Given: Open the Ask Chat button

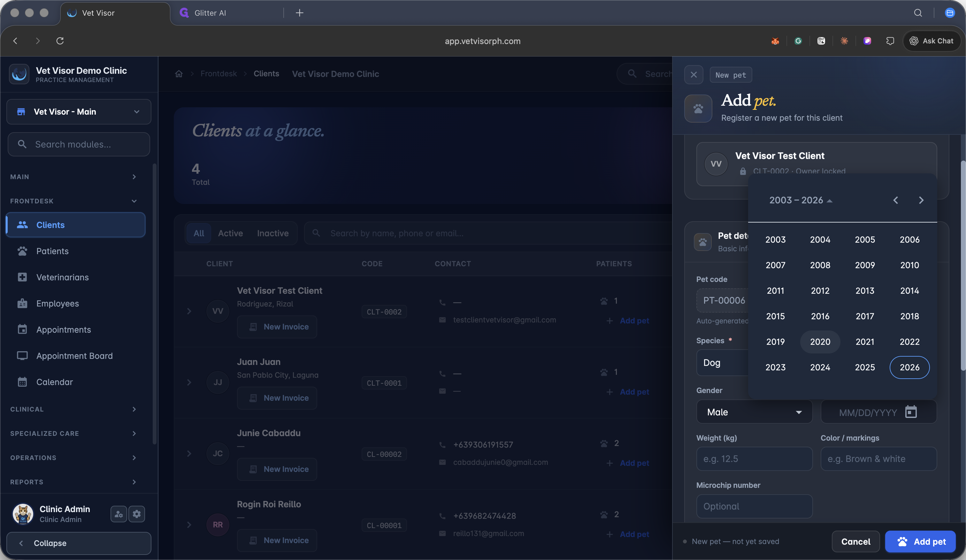Looking at the screenshot, I should pos(931,41).
